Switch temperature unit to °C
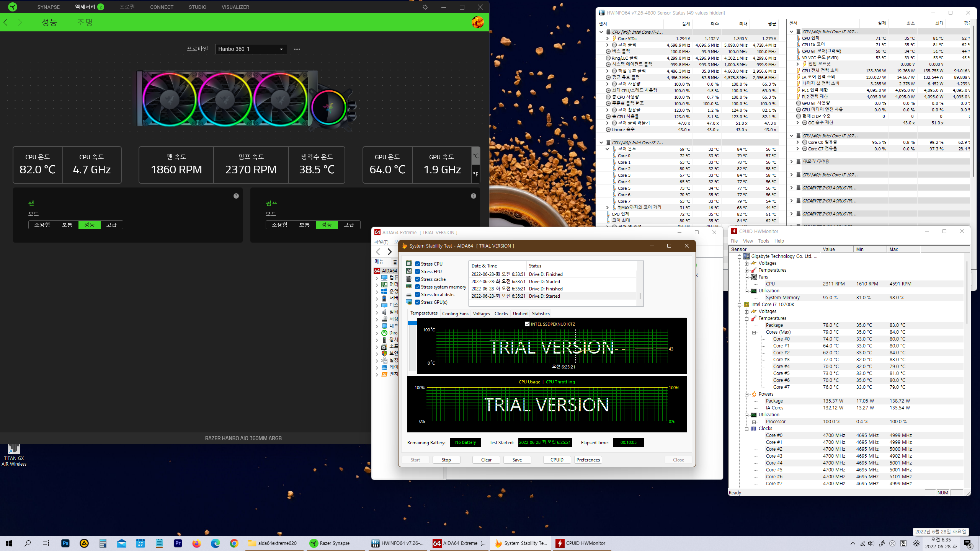 (x=475, y=156)
